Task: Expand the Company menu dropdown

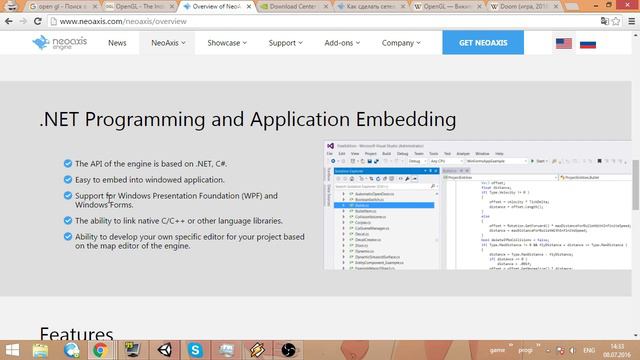Action: point(401,43)
